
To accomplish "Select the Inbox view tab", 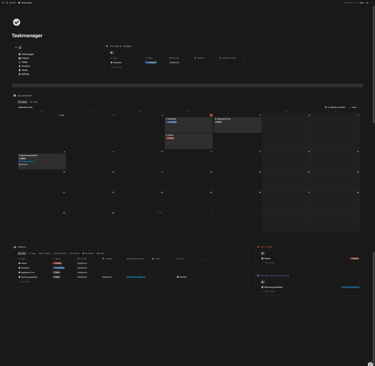I will tap(22, 253).
